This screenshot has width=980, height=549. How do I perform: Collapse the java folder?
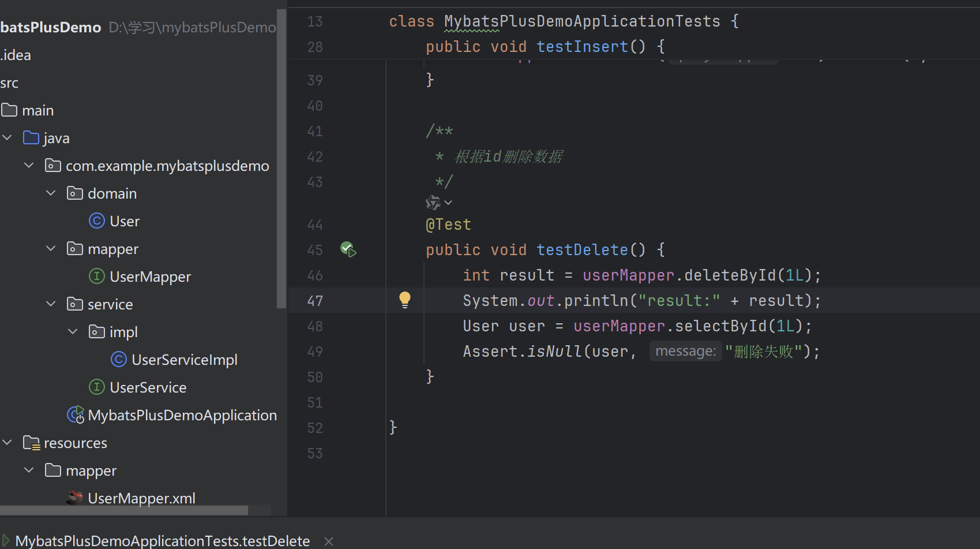7,137
